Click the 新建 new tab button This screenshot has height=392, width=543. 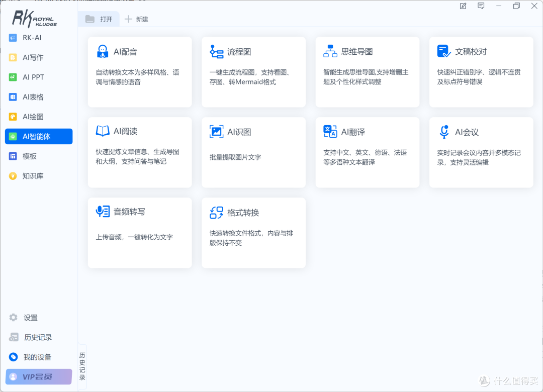click(x=136, y=19)
